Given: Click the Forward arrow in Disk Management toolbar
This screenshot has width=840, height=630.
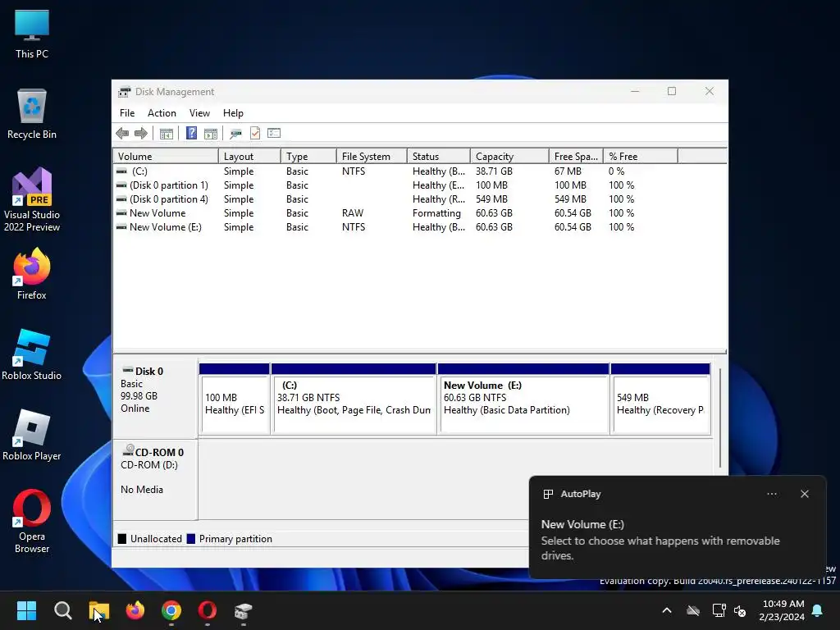Looking at the screenshot, I should coord(141,134).
